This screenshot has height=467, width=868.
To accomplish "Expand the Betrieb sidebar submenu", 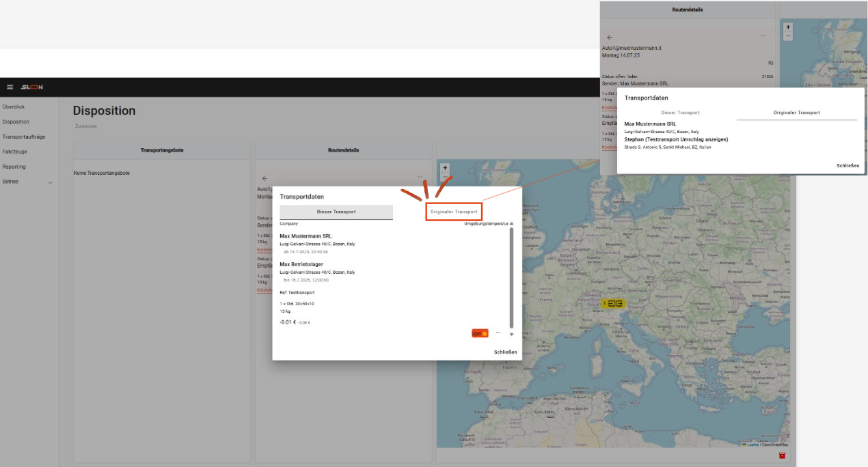I will click(50, 182).
